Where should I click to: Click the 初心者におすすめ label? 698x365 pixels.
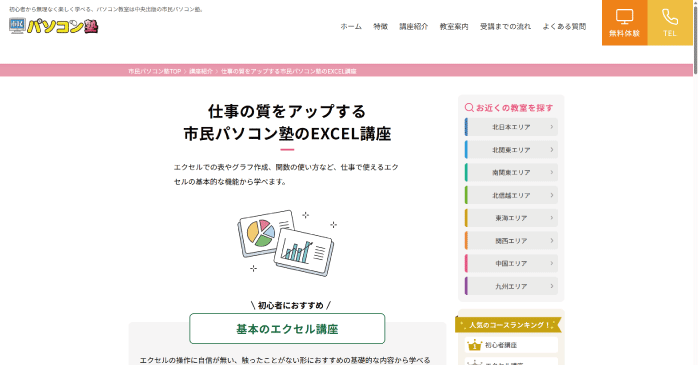tap(290, 305)
